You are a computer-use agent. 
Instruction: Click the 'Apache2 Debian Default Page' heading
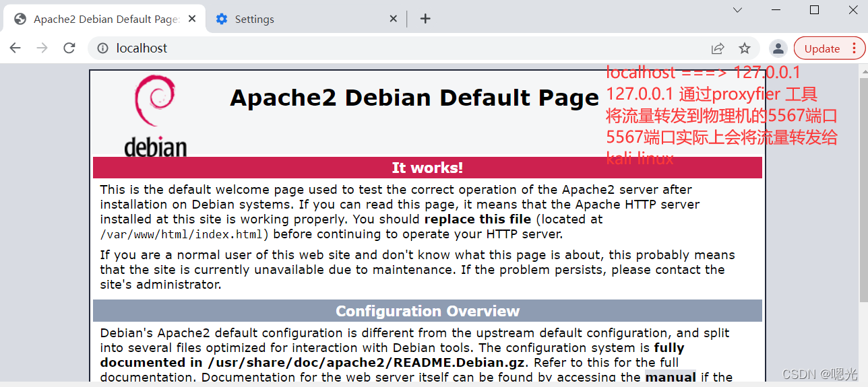414,98
